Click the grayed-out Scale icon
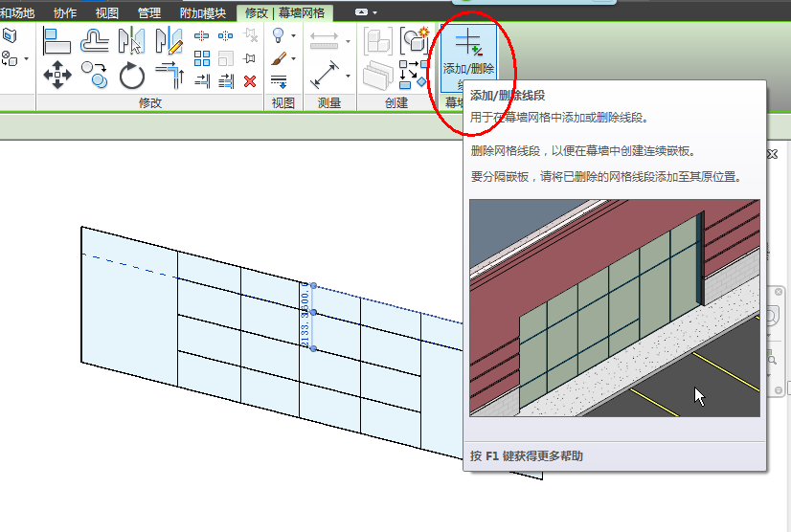Image resolution: width=791 pixels, height=532 pixels. (x=225, y=58)
